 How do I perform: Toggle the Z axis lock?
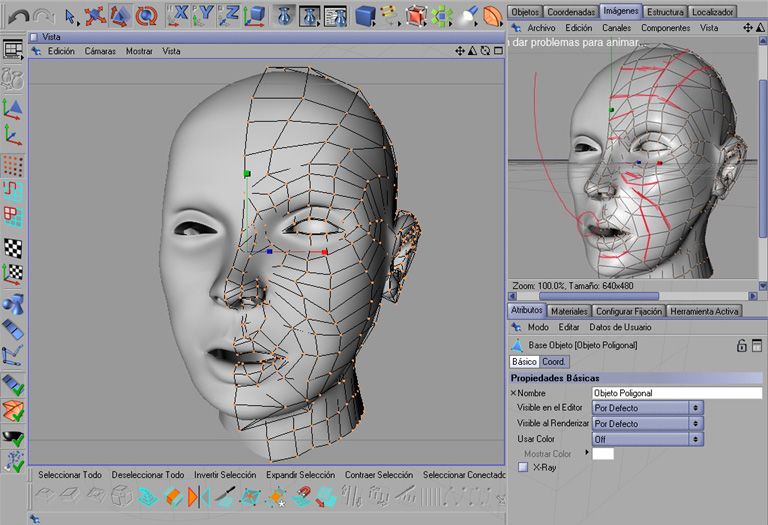(x=228, y=15)
